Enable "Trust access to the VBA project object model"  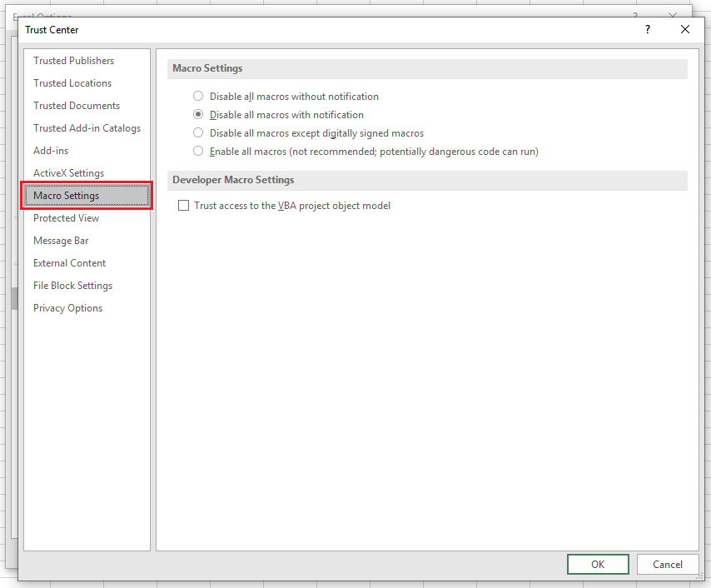[x=183, y=205]
